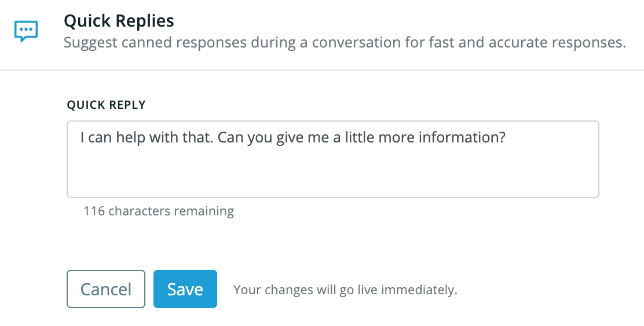Click the word 'help' in reply box

tap(131, 138)
